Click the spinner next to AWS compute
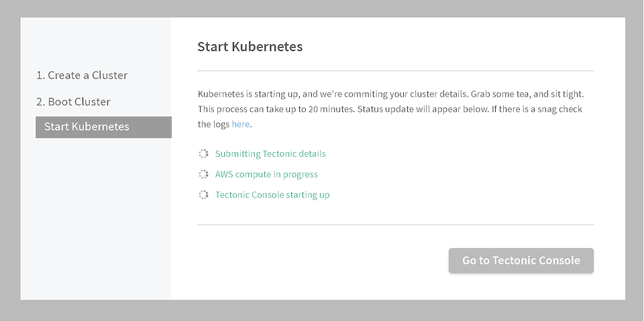The height and width of the screenshot is (321, 644). (204, 174)
